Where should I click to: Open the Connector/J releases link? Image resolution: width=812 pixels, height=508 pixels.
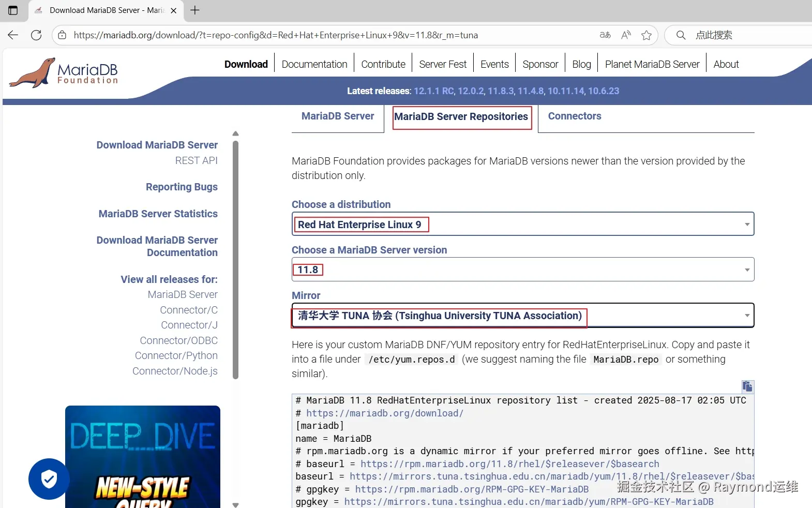(x=189, y=325)
